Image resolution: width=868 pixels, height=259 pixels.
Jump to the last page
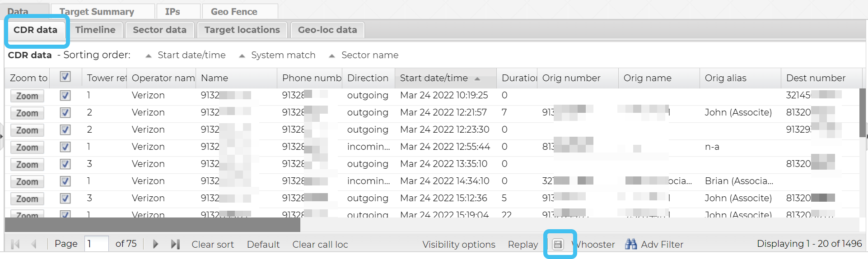point(175,244)
